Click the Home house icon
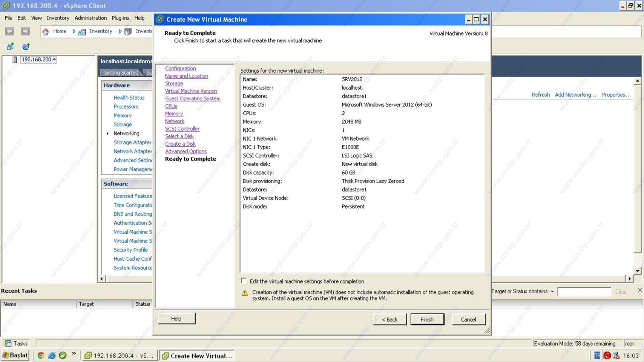This screenshot has height=362, width=644. coord(46,32)
